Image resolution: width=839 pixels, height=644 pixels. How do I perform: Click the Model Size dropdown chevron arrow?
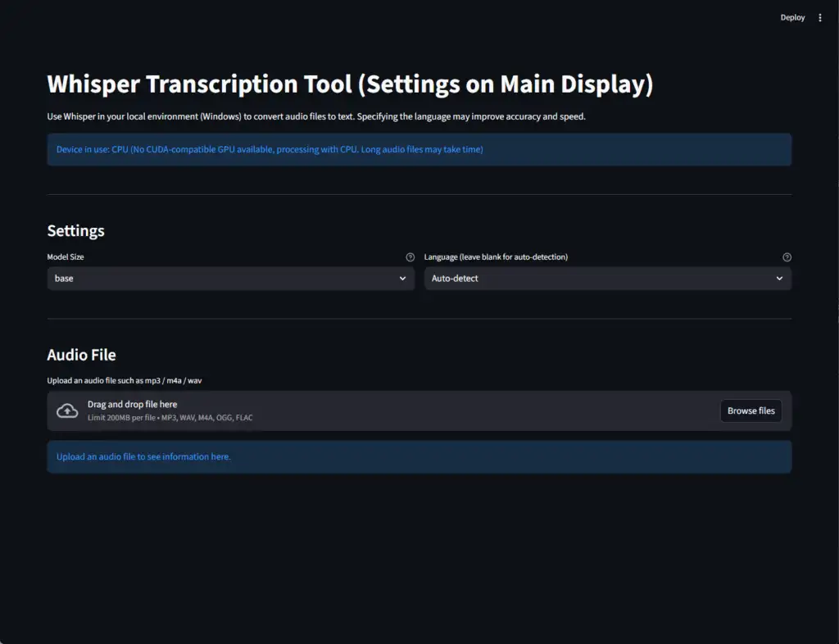402,279
